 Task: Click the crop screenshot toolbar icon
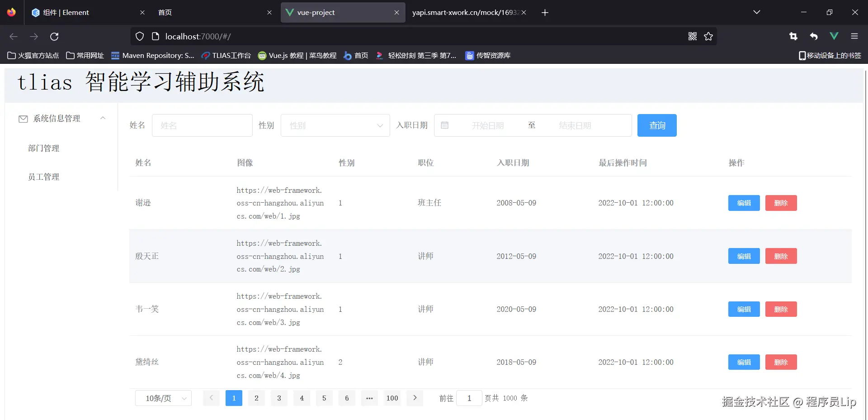[793, 36]
